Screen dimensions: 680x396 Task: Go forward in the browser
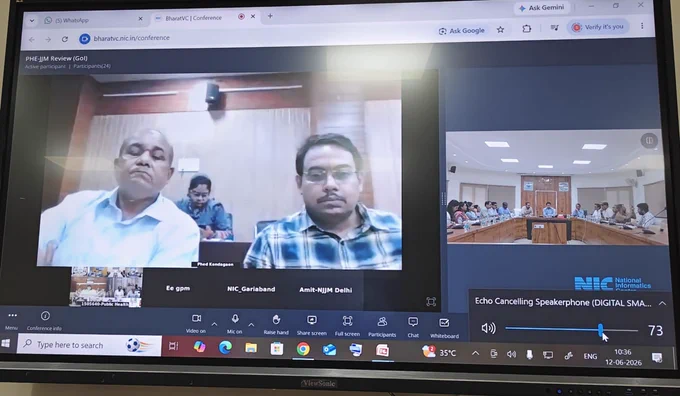[x=48, y=39]
